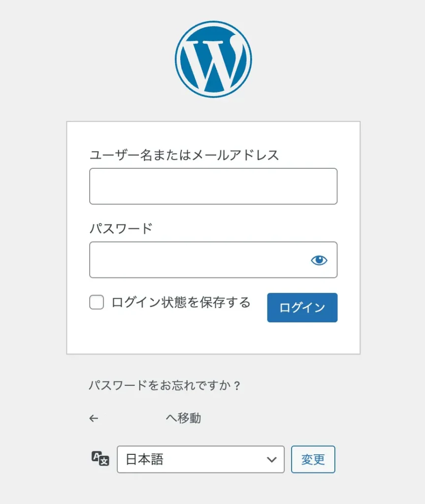
Task: Check the ログイン状態を保存する checkbox
Action: [97, 302]
